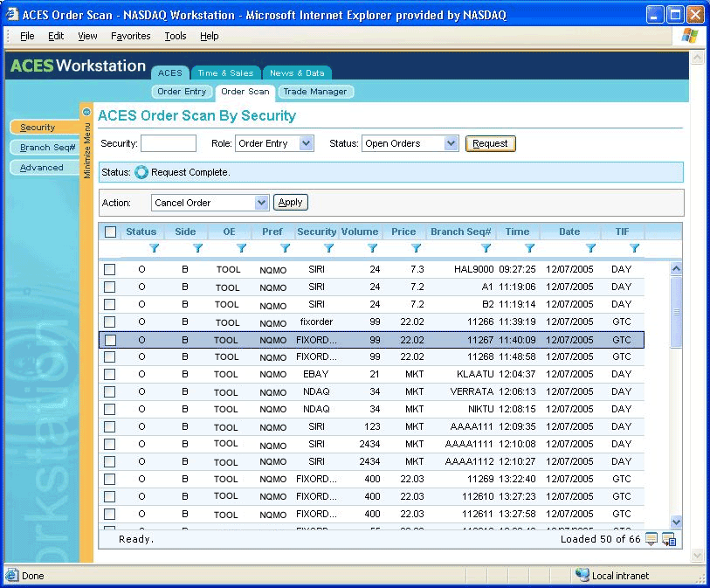Click the first export icon beside Loaded 50 of 66

tap(651, 539)
